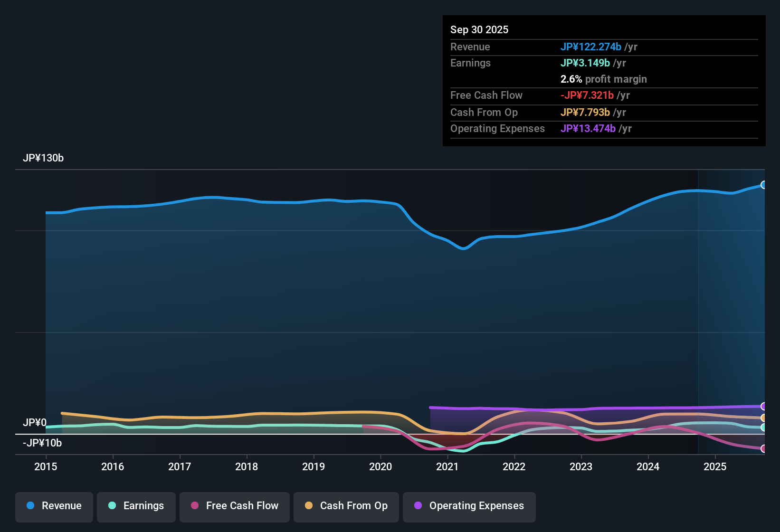Click the purple Operating Expenses legend dot
The height and width of the screenshot is (532, 780).
point(418,506)
